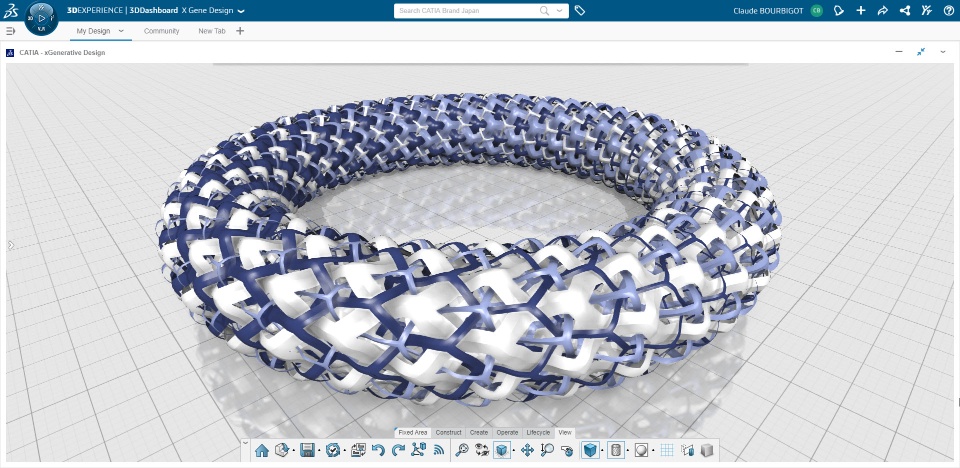Open the My Design tab chevron menu
The image size is (960, 468).
pos(121,31)
